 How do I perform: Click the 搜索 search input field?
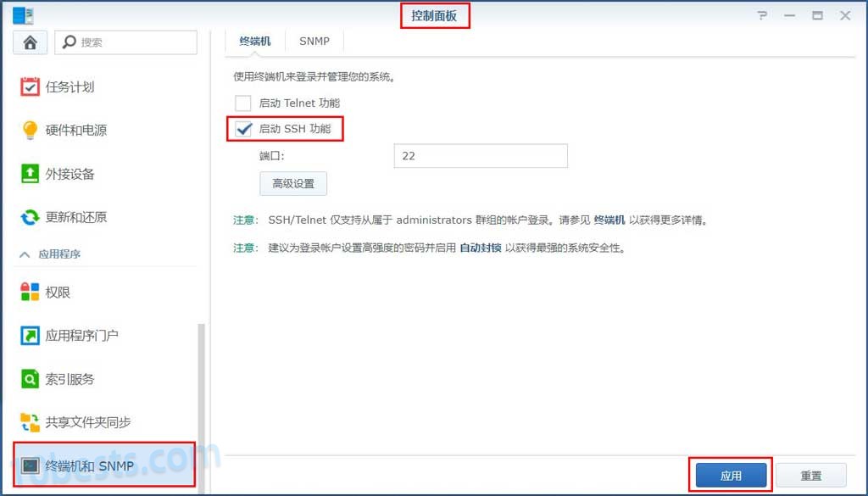coord(125,42)
